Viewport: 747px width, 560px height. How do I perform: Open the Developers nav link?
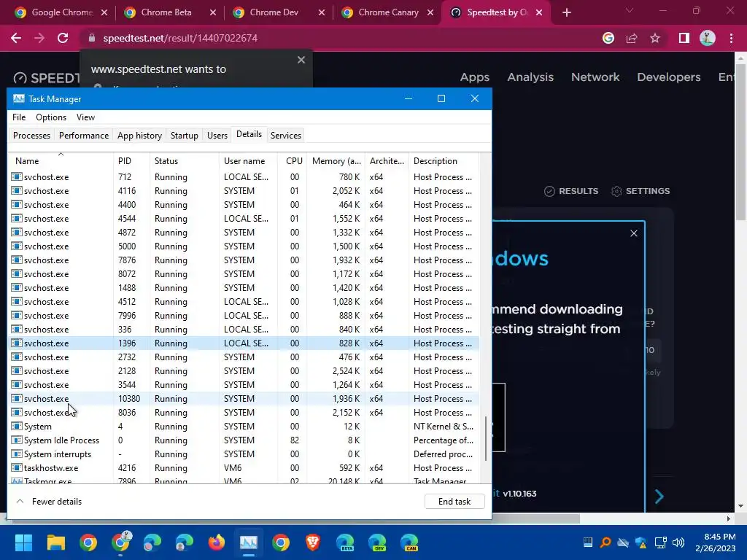(669, 77)
